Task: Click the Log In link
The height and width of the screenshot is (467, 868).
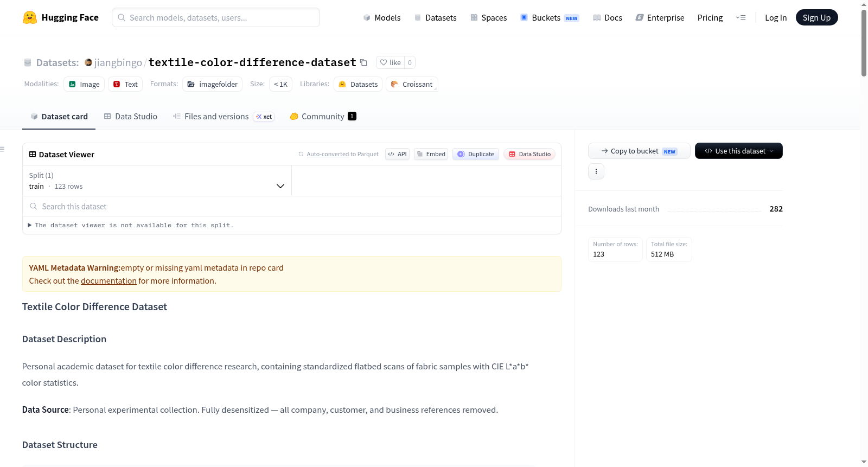Action: [x=776, y=18]
